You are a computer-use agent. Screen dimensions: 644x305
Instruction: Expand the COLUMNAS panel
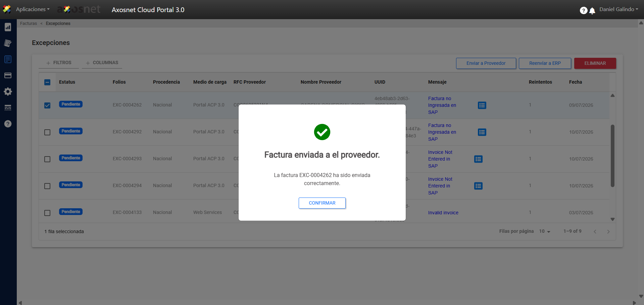tap(102, 63)
